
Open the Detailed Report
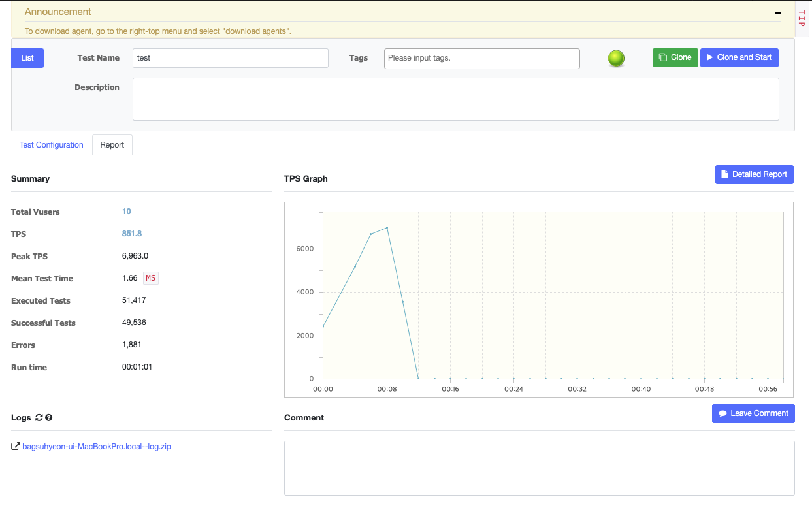click(755, 174)
